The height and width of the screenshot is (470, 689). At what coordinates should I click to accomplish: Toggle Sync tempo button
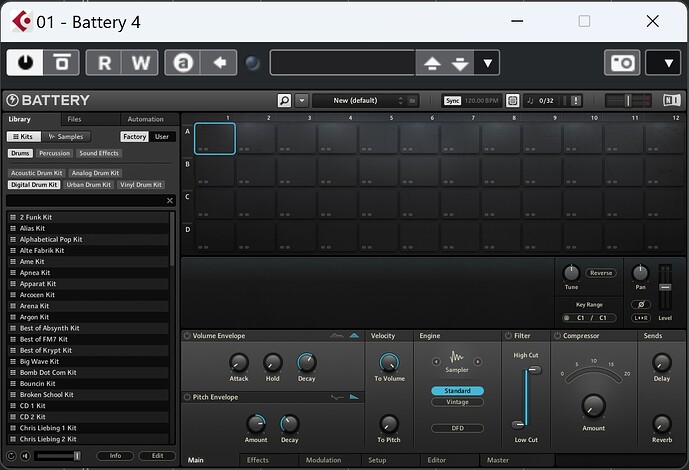452,101
